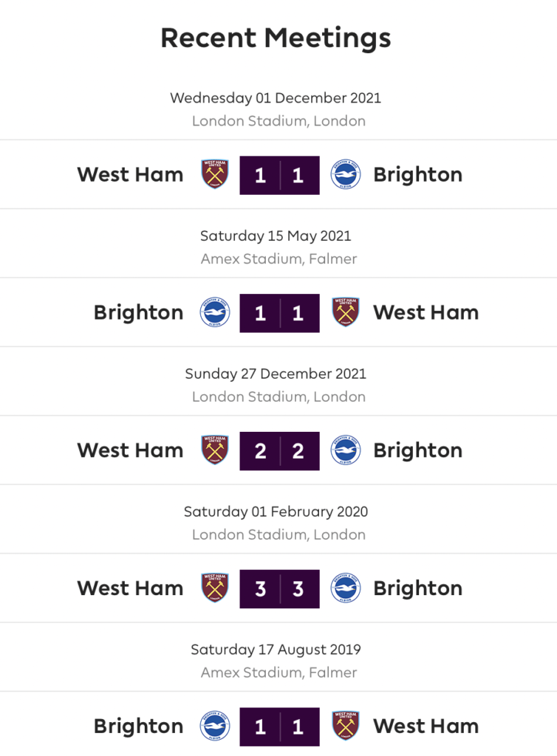Click Brighton team name in the 2-2 match
557x756 pixels.
click(x=418, y=451)
